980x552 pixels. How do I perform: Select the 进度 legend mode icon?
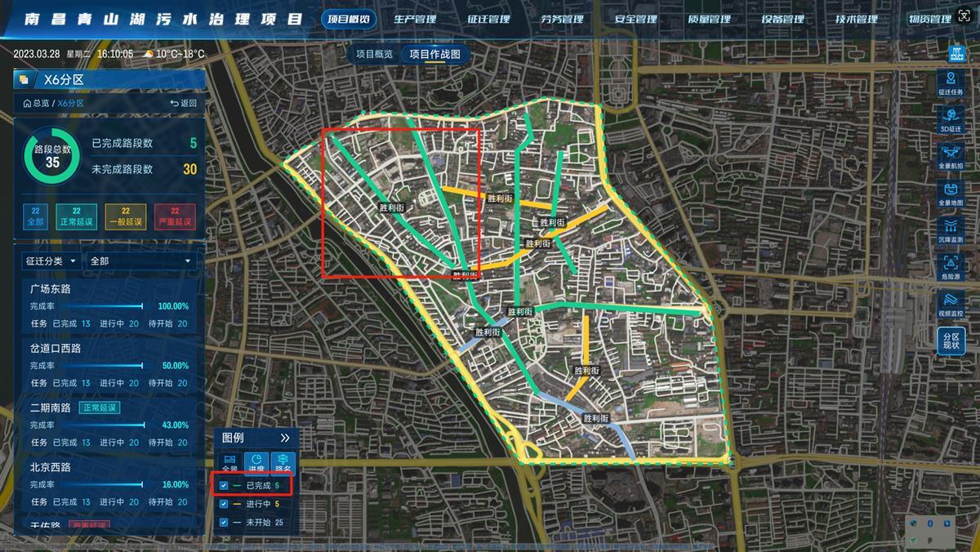coord(256,463)
